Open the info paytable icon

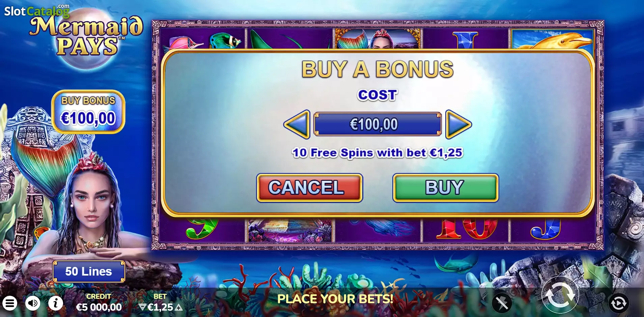point(56,303)
